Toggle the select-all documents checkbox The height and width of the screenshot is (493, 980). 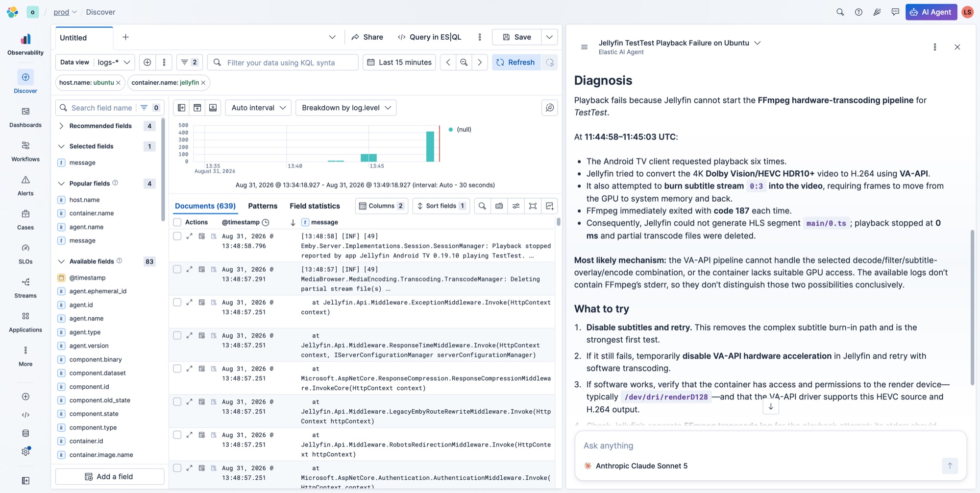177,222
